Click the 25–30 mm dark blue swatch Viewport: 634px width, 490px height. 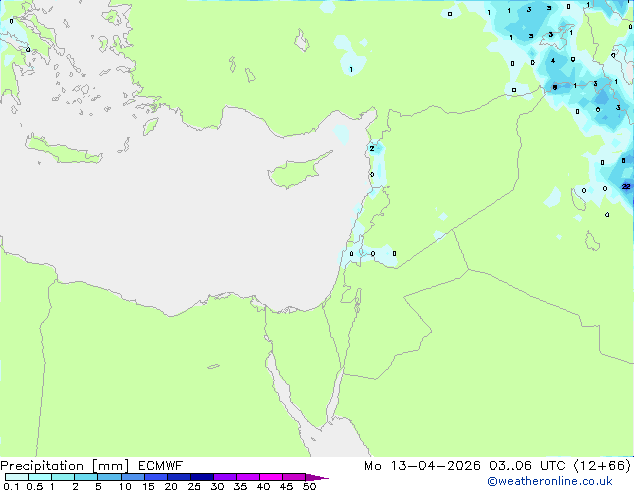coord(202,477)
